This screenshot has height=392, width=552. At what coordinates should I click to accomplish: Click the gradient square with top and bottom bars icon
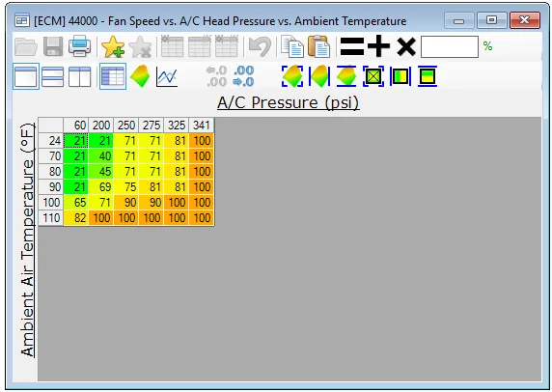coord(428,76)
